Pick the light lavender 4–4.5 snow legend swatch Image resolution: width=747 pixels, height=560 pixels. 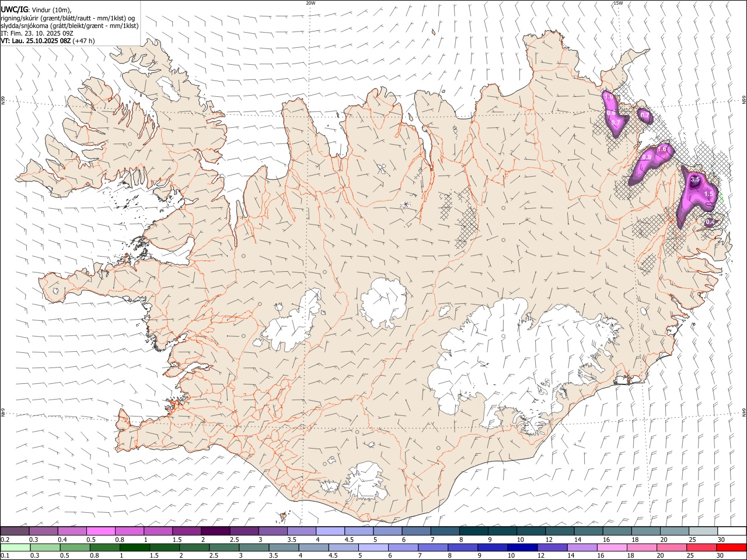[x=330, y=531]
